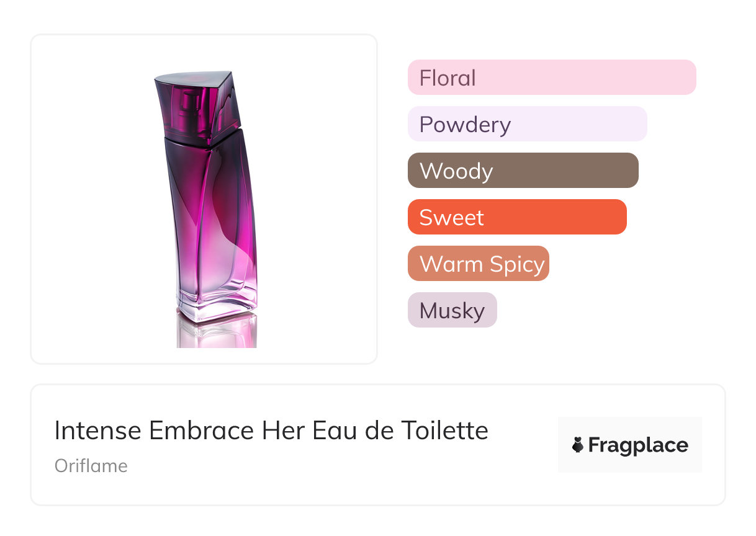The image size is (756, 536).
Task: Open the Intense Embrace Her Eau de Toilette title
Action: pyautogui.click(x=271, y=431)
